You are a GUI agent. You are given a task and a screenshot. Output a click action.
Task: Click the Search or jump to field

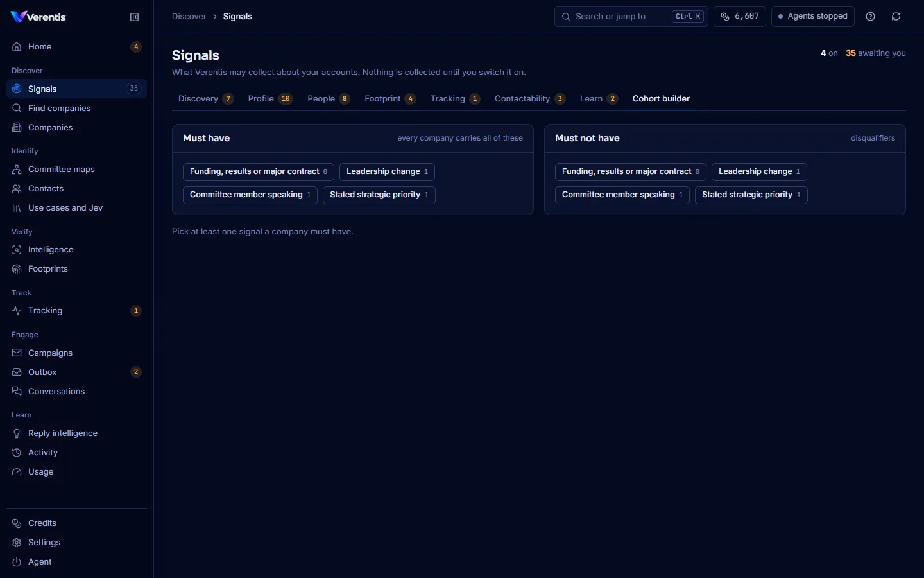tap(631, 17)
